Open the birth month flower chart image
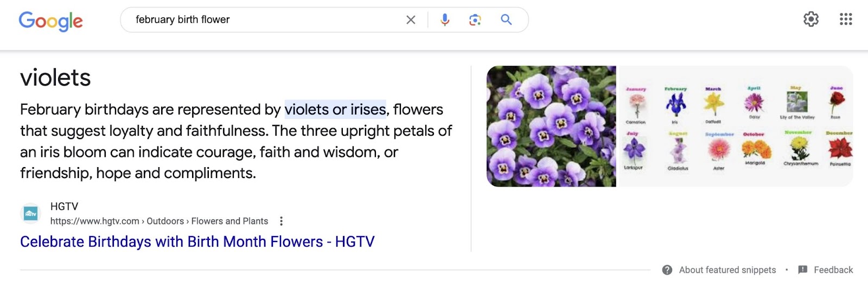The height and width of the screenshot is (299, 868). coord(735,126)
